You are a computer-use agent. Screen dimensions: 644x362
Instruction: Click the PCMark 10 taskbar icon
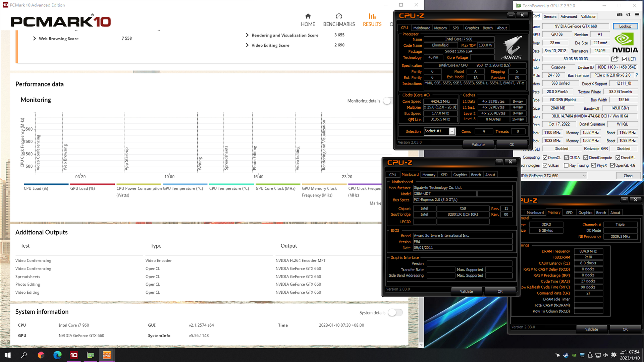pos(74,355)
